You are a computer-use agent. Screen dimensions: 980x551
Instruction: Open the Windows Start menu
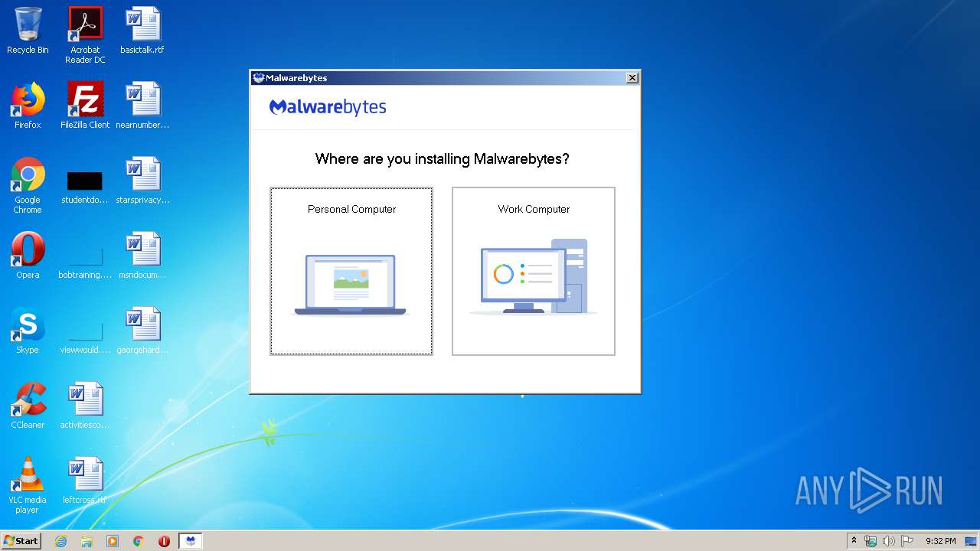point(21,541)
